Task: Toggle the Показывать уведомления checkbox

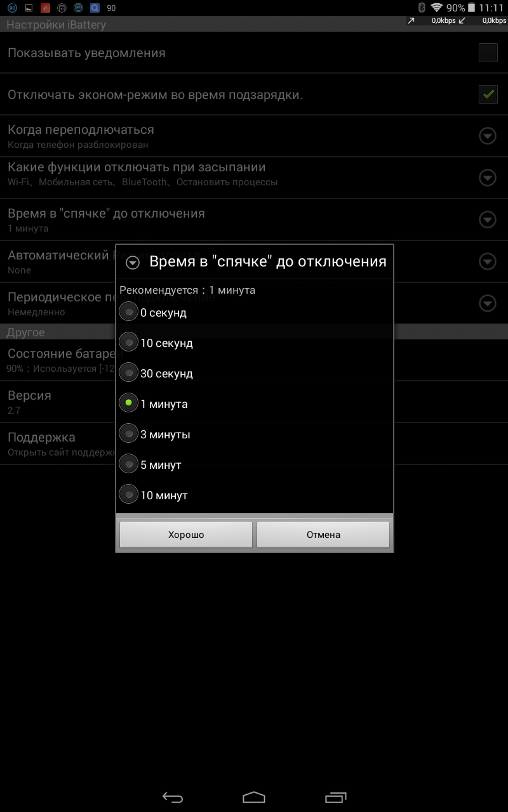Action: pyautogui.click(x=488, y=53)
